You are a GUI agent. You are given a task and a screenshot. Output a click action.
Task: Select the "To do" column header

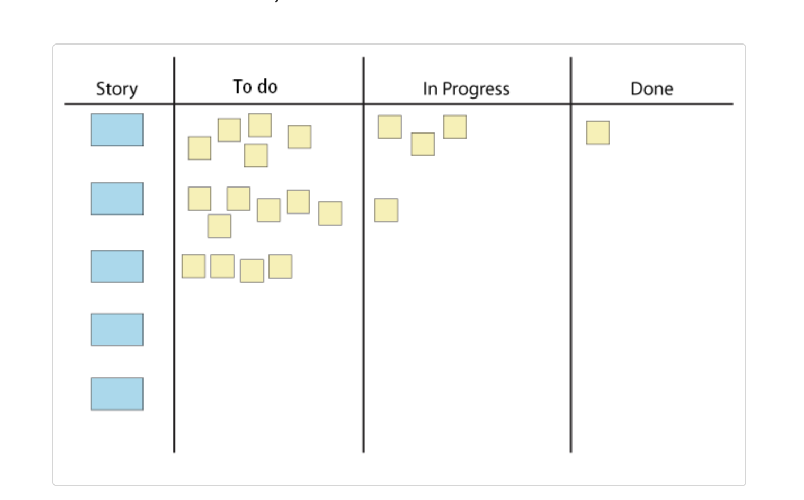pos(255,87)
